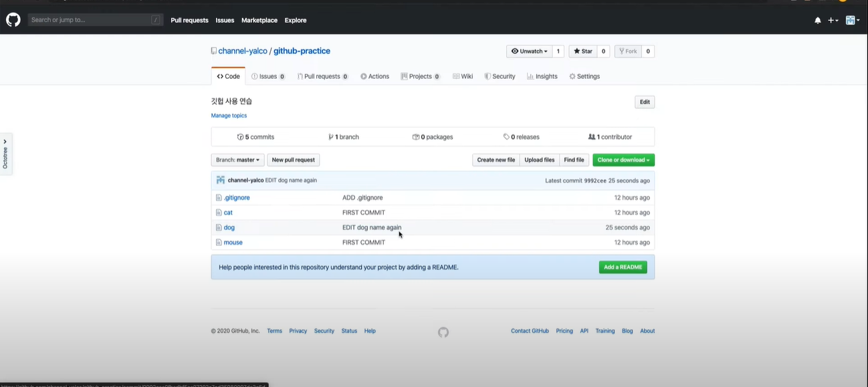Switch to the Security tab
Viewport: 868px width, 387px height.
500,76
